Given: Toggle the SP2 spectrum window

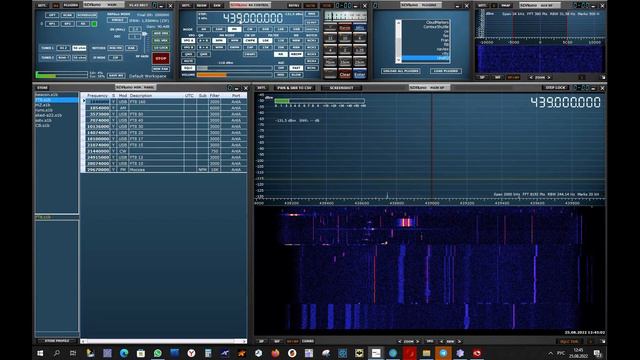Looking at the screenshot, I should [x=68, y=24].
